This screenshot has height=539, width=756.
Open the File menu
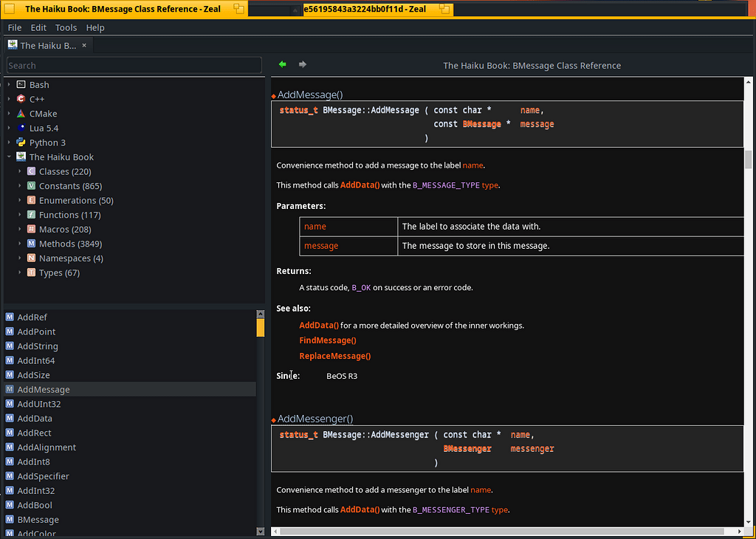point(15,27)
